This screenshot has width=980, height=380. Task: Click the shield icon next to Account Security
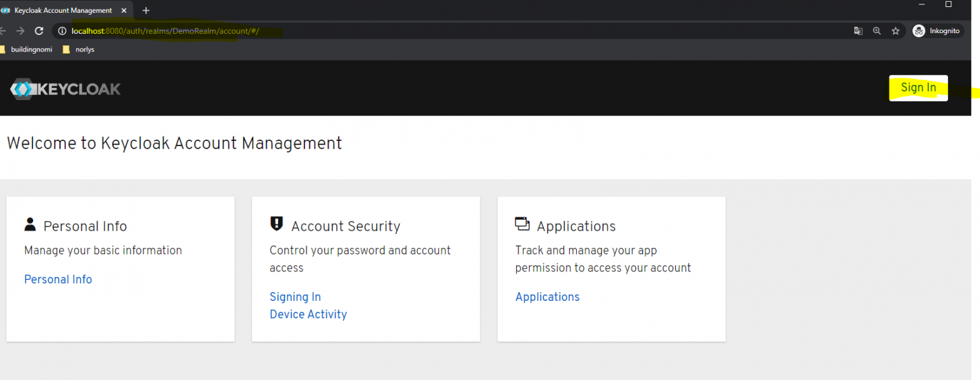[x=276, y=223]
